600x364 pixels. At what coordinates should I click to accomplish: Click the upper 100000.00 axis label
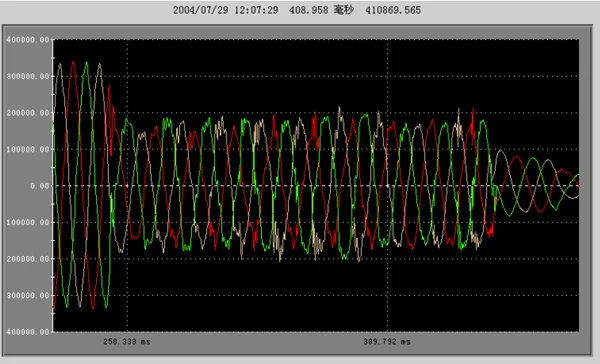click(28, 149)
